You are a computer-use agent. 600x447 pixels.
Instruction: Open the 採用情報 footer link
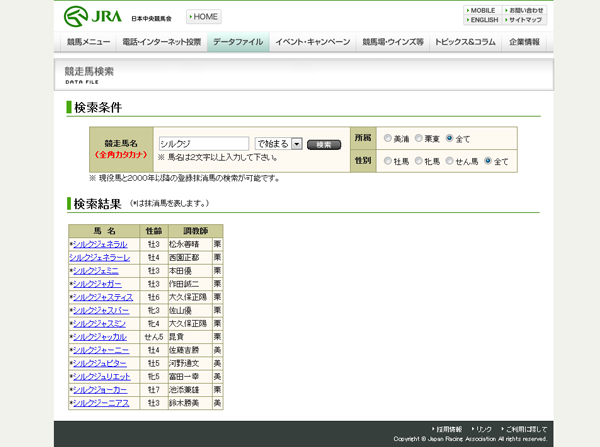[x=447, y=429]
